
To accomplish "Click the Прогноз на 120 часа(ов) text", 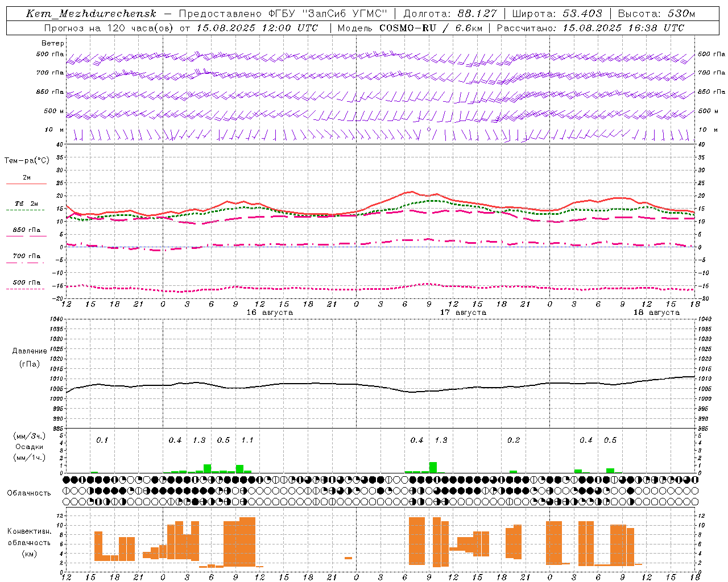I will [109, 28].
